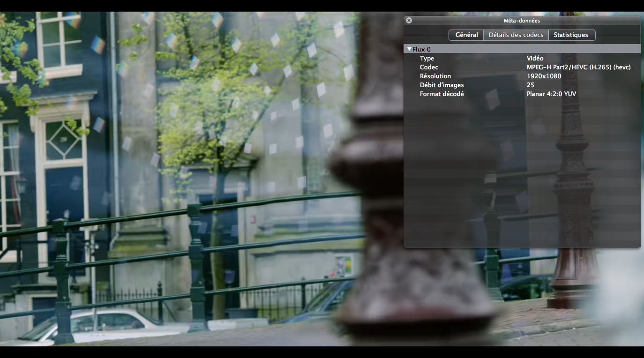The height and width of the screenshot is (358, 644).
Task: Select the Planar 4:2:0 YUV value
Action: [552, 94]
